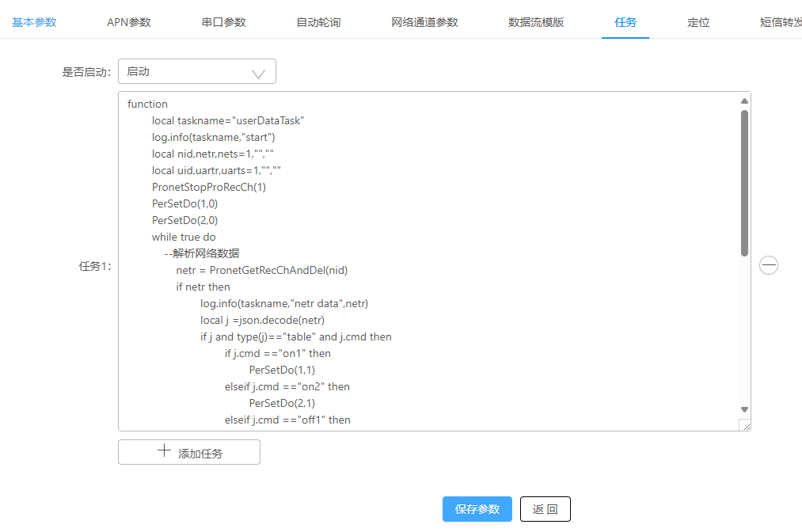
Task: Switch to the 自动轮询 tab
Action: [318, 23]
